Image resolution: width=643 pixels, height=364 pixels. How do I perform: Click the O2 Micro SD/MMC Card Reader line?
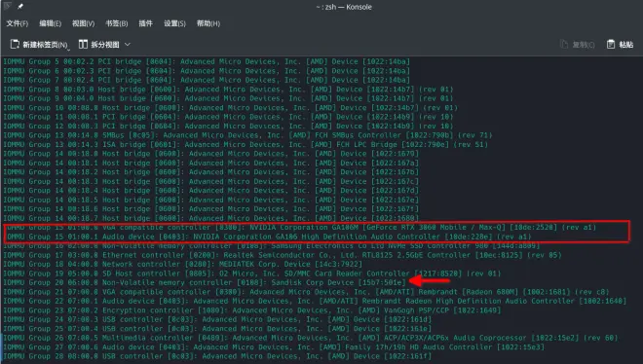pyautogui.click(x=252, y=273)
